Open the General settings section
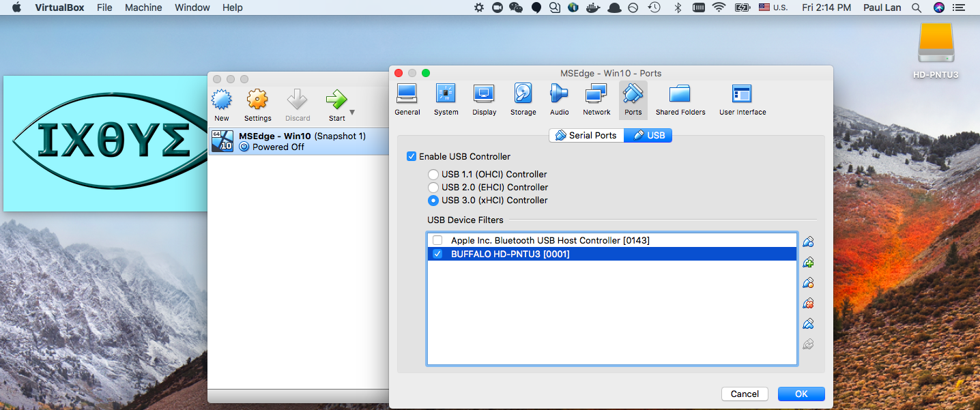 coord(407,100)
